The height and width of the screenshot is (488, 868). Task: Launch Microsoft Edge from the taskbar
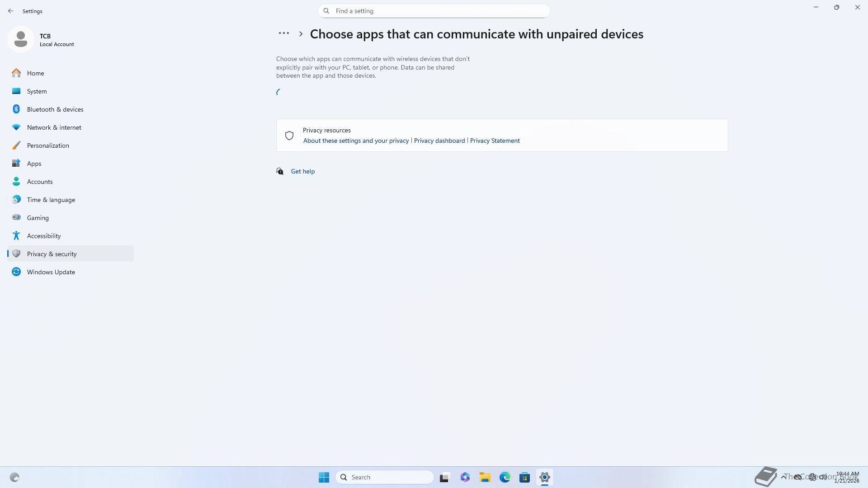pos(505,477)
